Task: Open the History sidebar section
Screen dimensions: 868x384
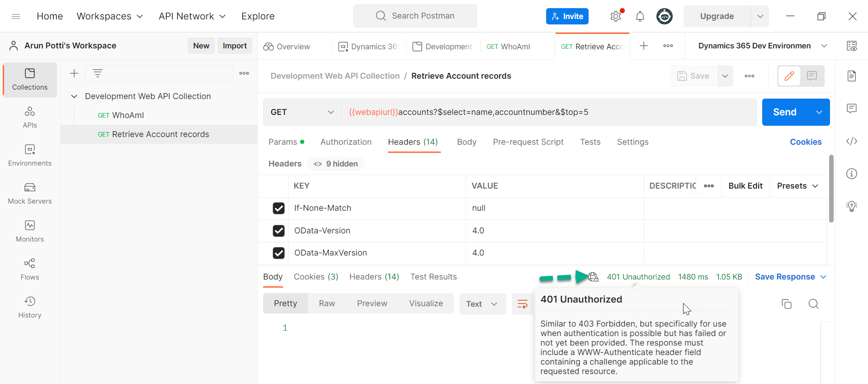Action: coord(30,308)
